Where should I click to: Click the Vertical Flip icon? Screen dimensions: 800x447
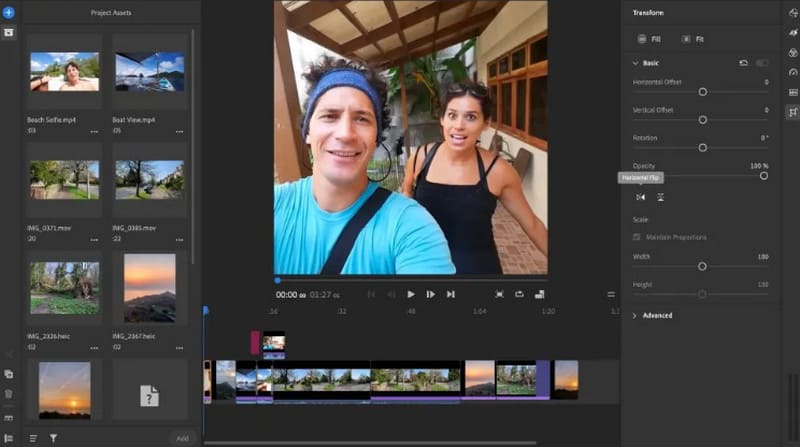[x=661, y=197]
